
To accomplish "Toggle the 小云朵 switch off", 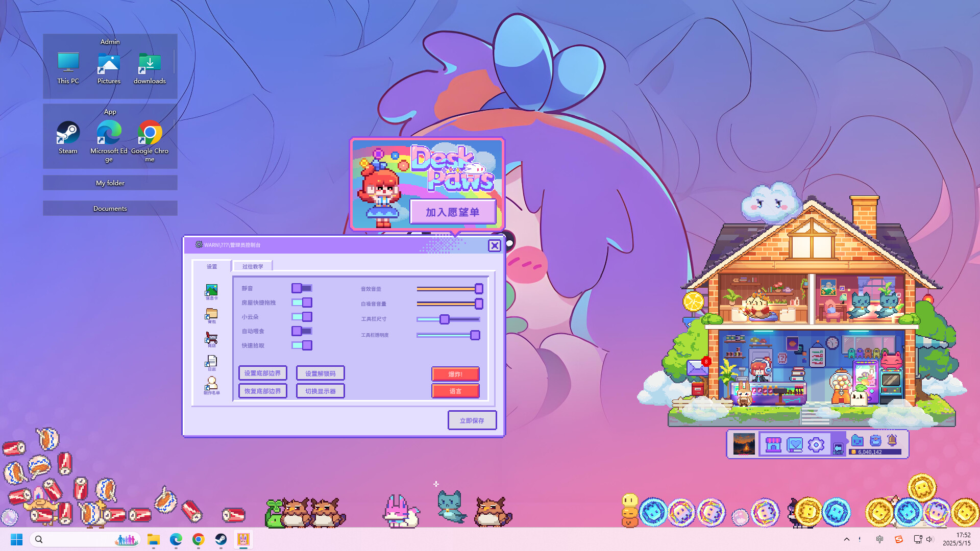I will 302,317.
